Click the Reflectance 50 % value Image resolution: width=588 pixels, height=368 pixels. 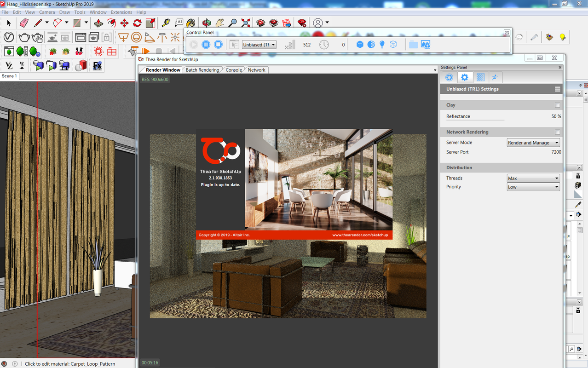(556, 116)
